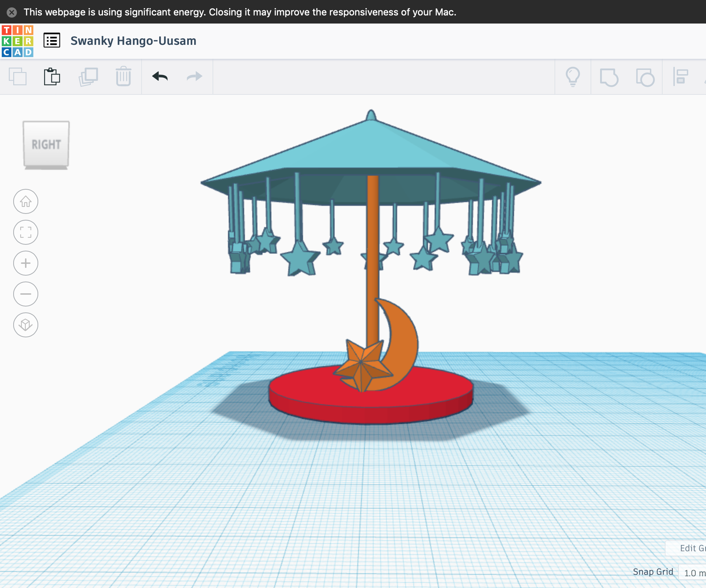The width and height of the screenshot is (706, 588).
Task: Zoom in using the plus control
Action: pyautogui.click(x=25, y=263)
